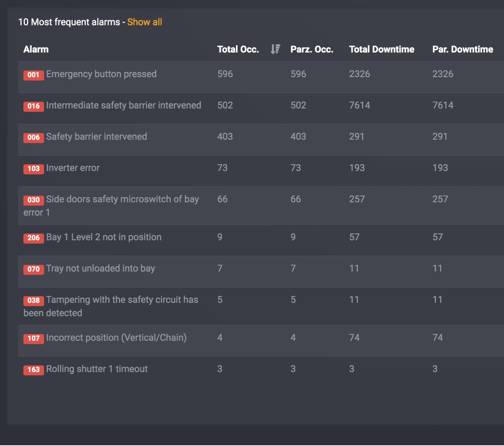Screen dimensions: 504x446
Task: Sort by the Par. Downtime column header
Action: [462, 49]
